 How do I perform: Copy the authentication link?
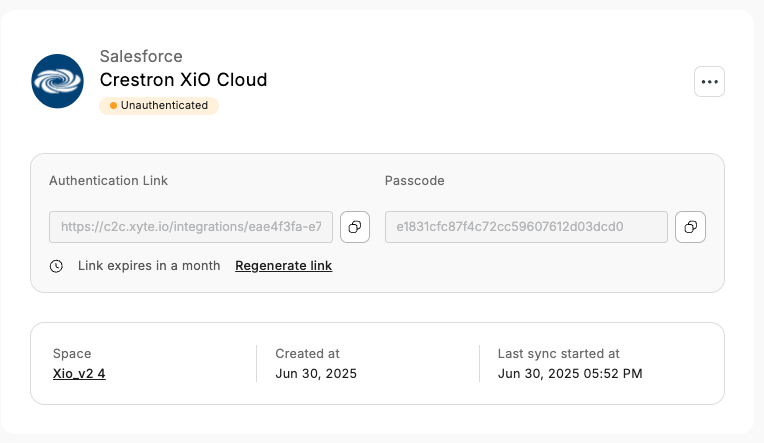coord(355,227)
